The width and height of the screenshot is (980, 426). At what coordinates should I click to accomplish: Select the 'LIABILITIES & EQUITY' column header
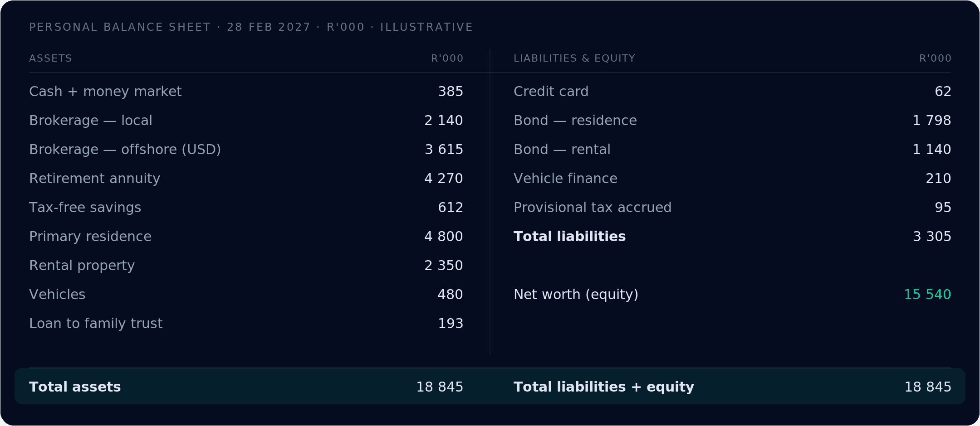point(574,58)
